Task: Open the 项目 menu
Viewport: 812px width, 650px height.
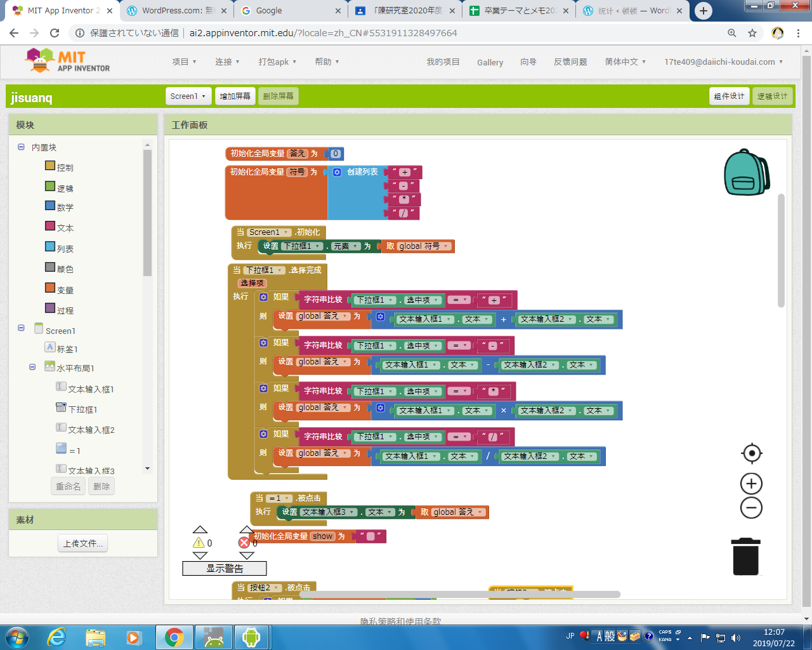Action: point(184,62)
